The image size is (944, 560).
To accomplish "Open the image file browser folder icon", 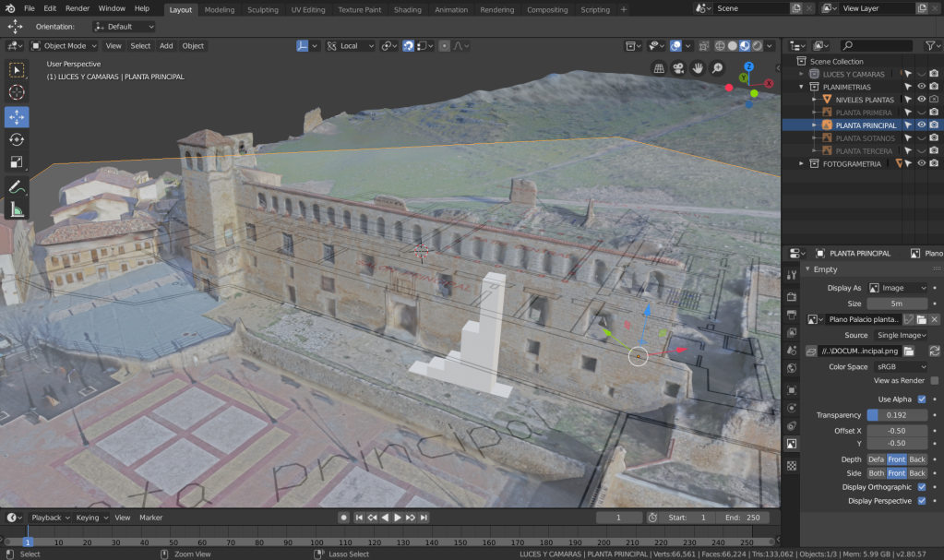I will (908, 351).
